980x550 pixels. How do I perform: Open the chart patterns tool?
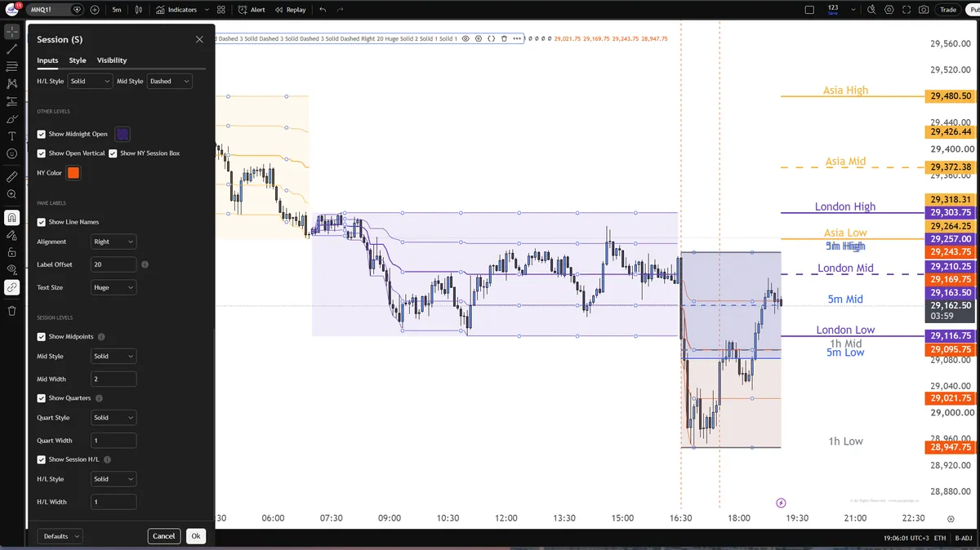point(11,83)
